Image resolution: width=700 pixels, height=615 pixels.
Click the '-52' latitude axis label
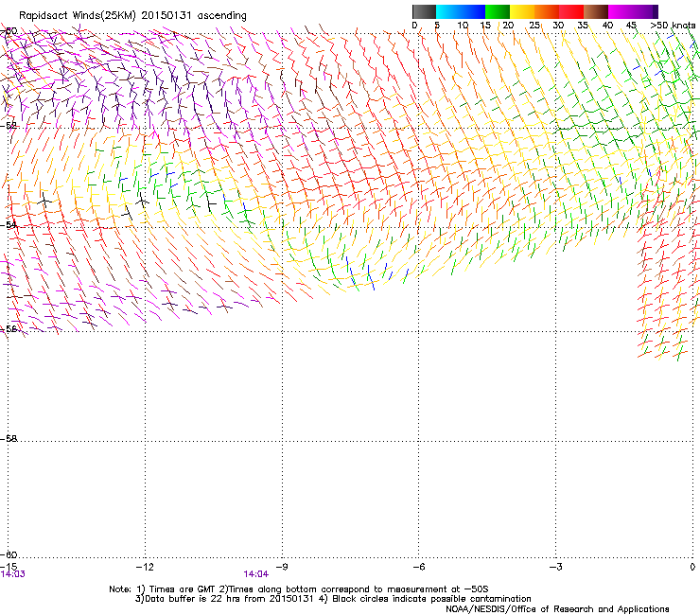coord(9,126)
